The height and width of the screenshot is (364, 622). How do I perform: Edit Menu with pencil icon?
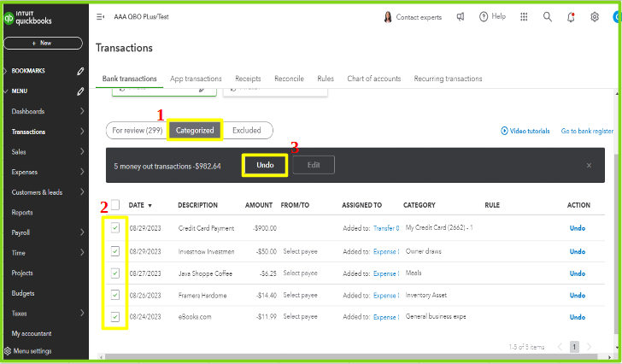coord(80,91)
